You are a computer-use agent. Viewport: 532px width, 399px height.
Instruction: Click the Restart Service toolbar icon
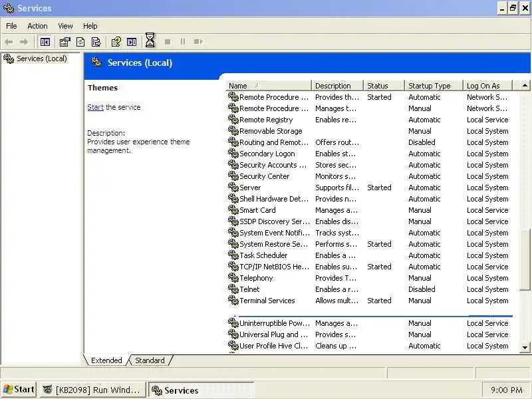(x=198, y=42)
